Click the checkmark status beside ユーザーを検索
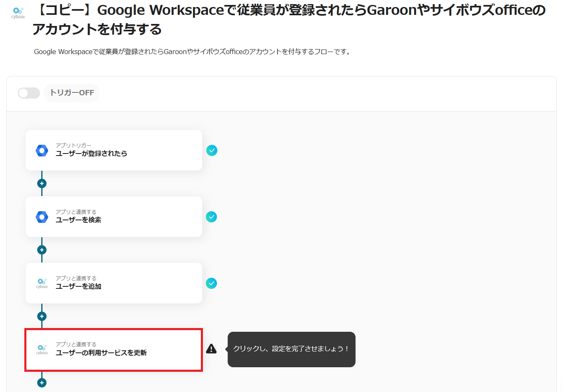The height and width of the screenshot is (392, 563). [x=212, y=217]
